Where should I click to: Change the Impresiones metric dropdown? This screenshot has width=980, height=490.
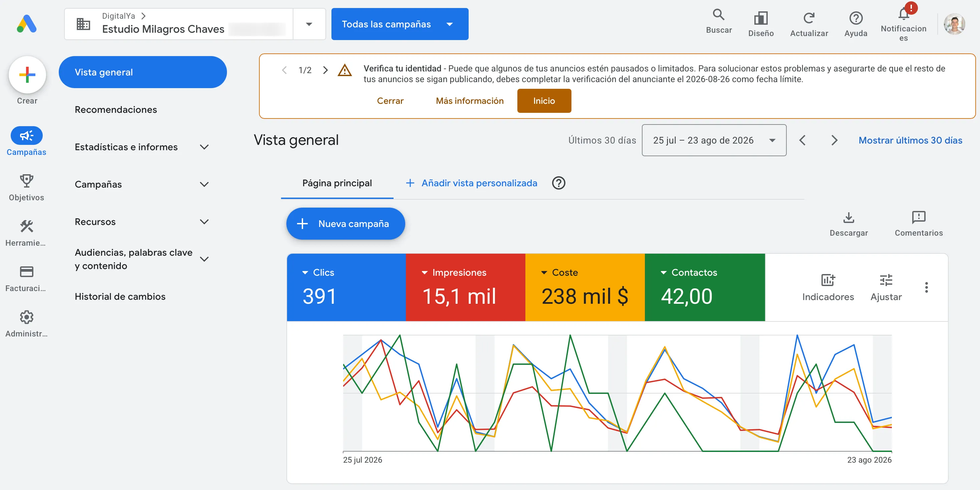(454, 272)
